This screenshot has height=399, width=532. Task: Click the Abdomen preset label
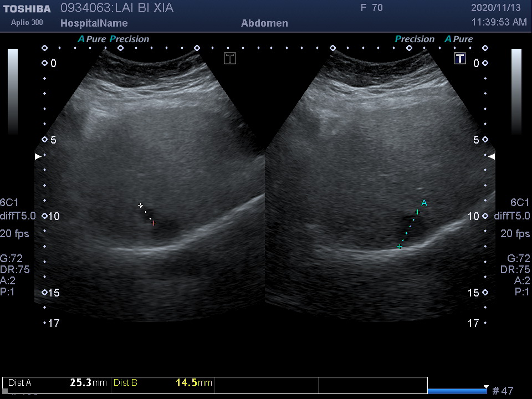(265, 23)
